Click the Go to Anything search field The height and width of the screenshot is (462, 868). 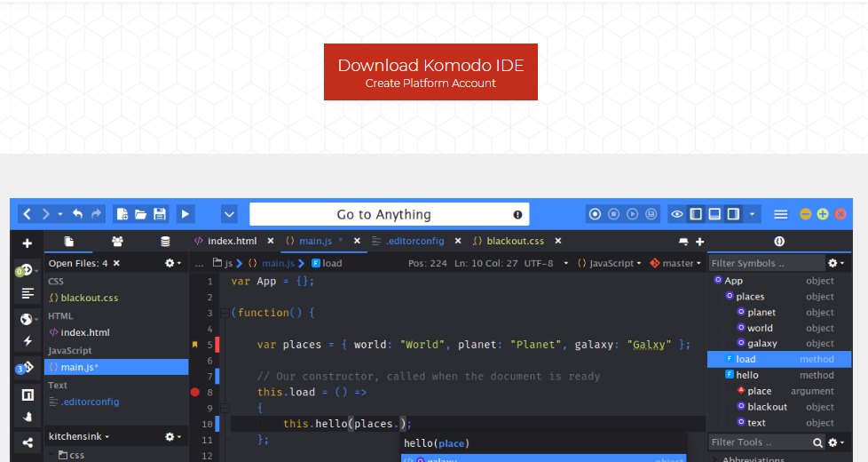click(x=389, y=214)
